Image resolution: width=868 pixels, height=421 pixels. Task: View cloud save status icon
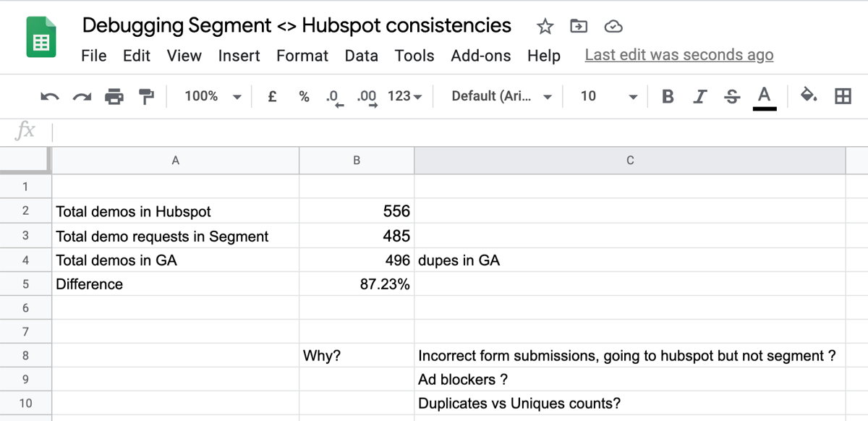coord(613,27)
